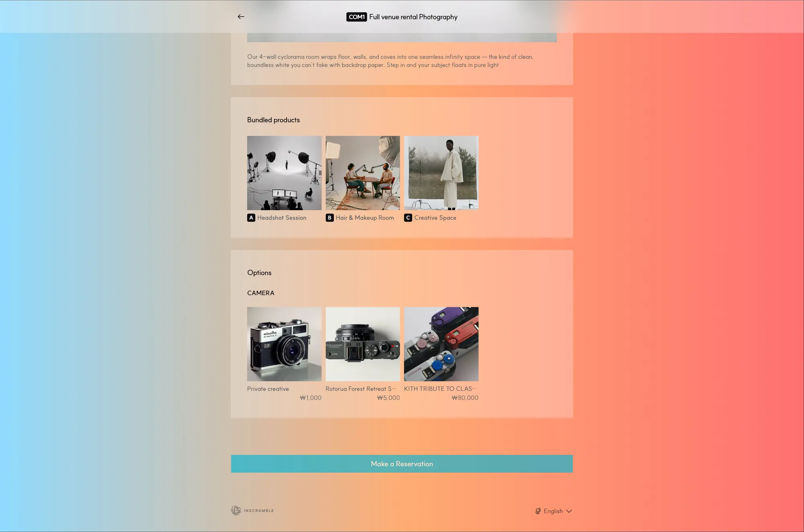Open the English language dropdown
Screen dimensions: 804x532
pos(553,511)
